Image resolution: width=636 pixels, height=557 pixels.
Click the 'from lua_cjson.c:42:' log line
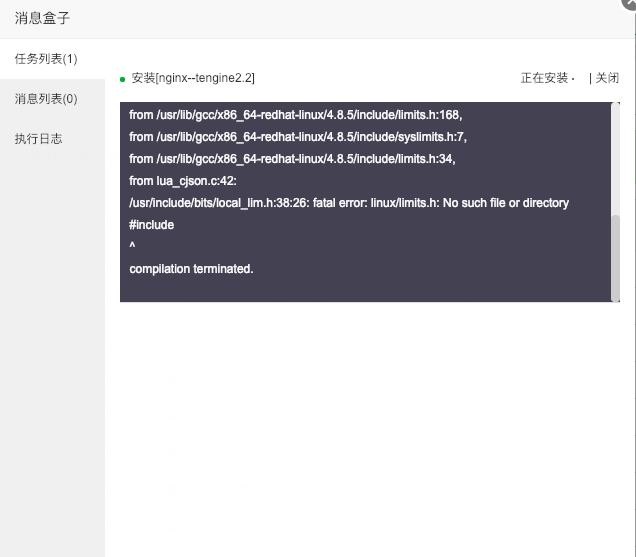(x=183, y=181)
